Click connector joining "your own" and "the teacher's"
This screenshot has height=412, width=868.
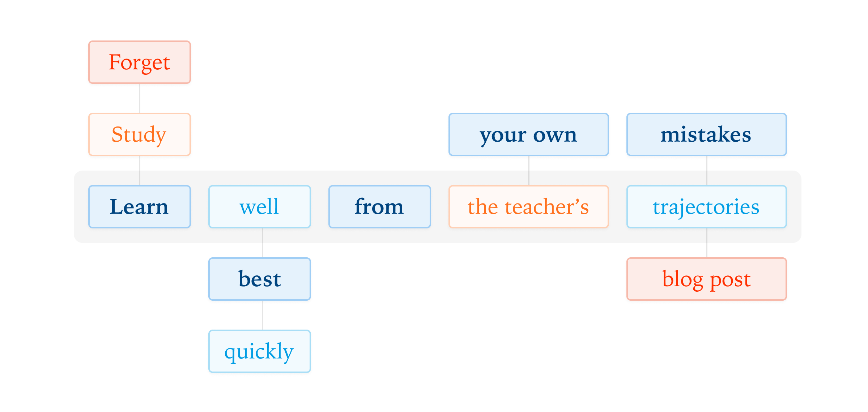click(529, 171)
